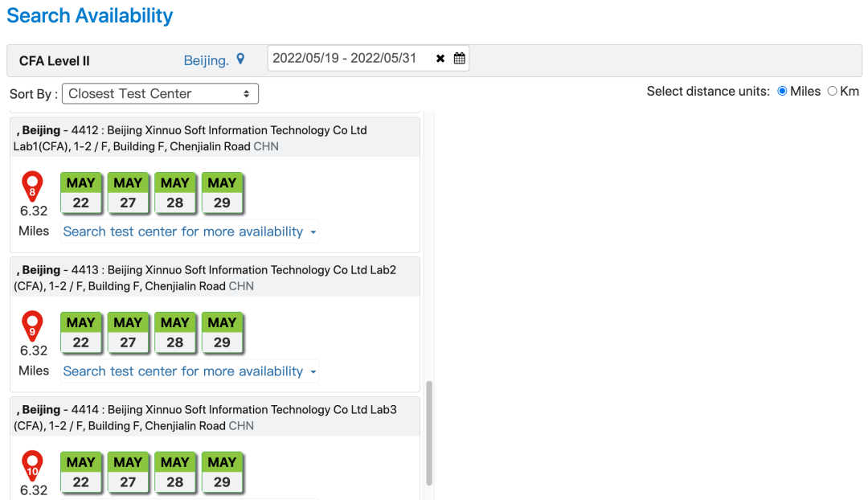The height and width of the screenshot is (500, 868).
Task: Select Miles distance unit
Action: click(783, 92)
